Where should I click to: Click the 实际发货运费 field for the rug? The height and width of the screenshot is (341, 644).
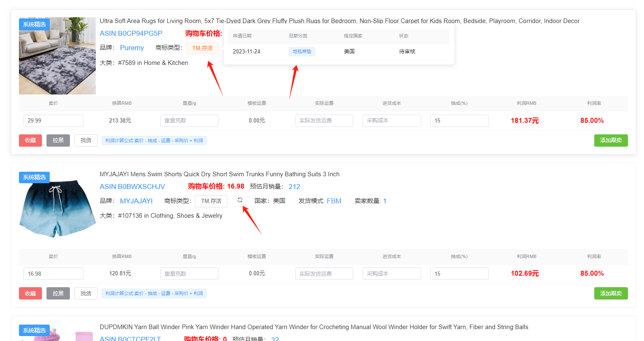click(x=324, y=121)
